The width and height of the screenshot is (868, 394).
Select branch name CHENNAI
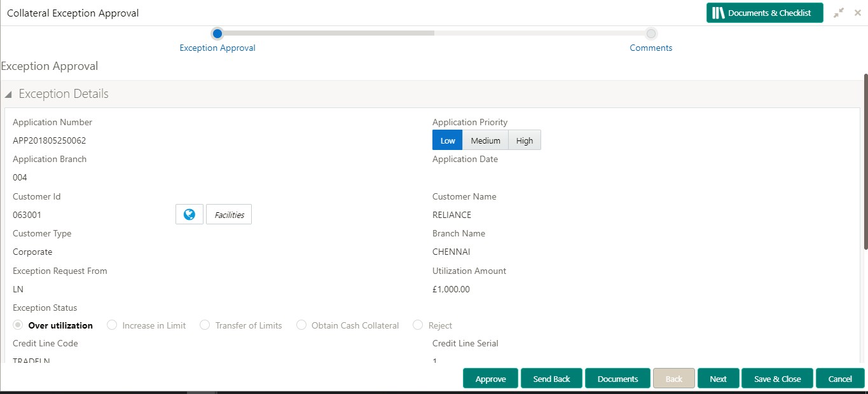coord(451,252)
